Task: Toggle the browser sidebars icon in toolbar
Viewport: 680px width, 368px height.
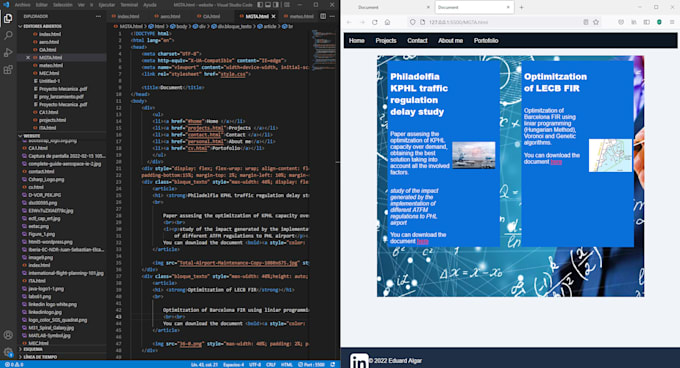Action: pos(647,22)
